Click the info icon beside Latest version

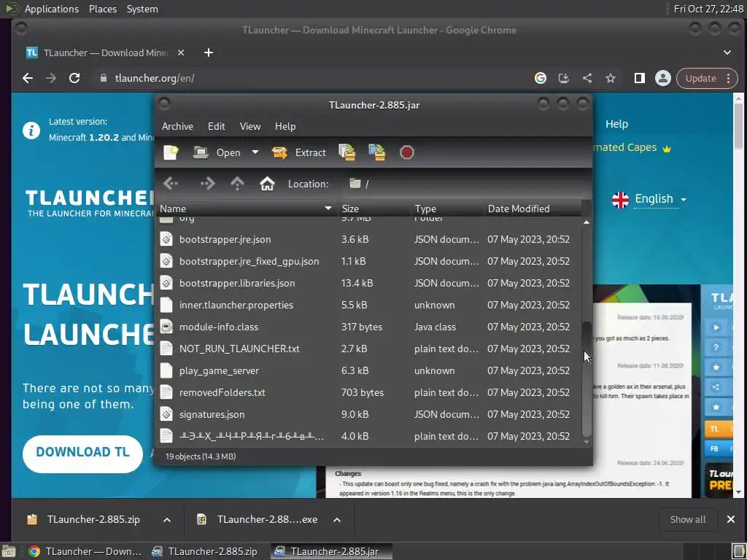point(31,130)
